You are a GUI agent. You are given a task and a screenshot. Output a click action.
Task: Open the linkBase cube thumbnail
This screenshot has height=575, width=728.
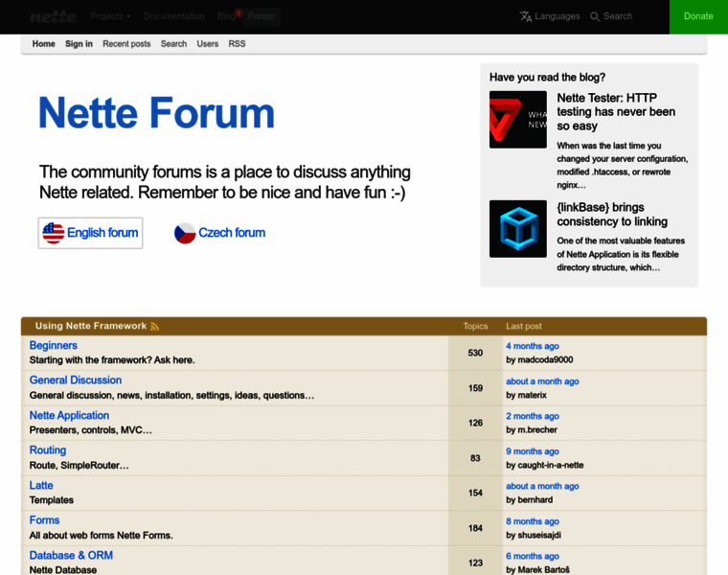[x=517, y=229]
